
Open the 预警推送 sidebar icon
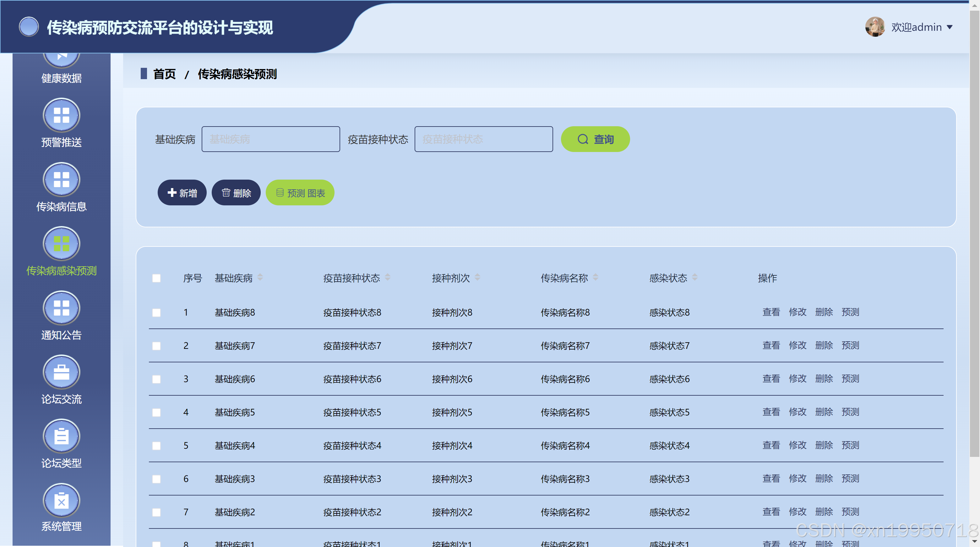pos(61,115)
